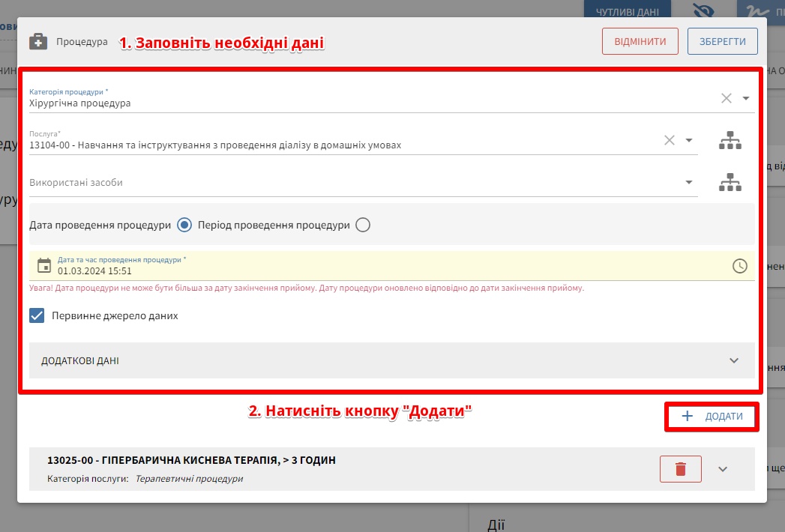
Task: Uncheck Первинне джерело даних checkbox
Action: (37, 315)
